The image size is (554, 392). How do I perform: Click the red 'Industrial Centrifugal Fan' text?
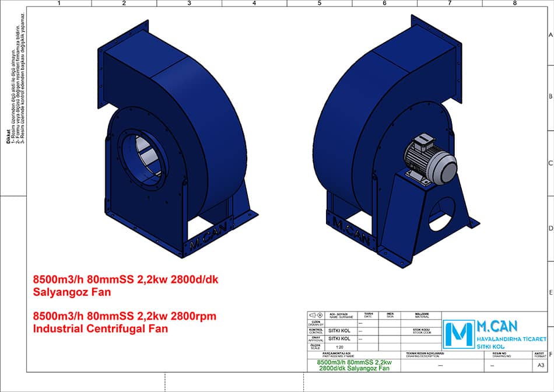click(x=101, y=329)
